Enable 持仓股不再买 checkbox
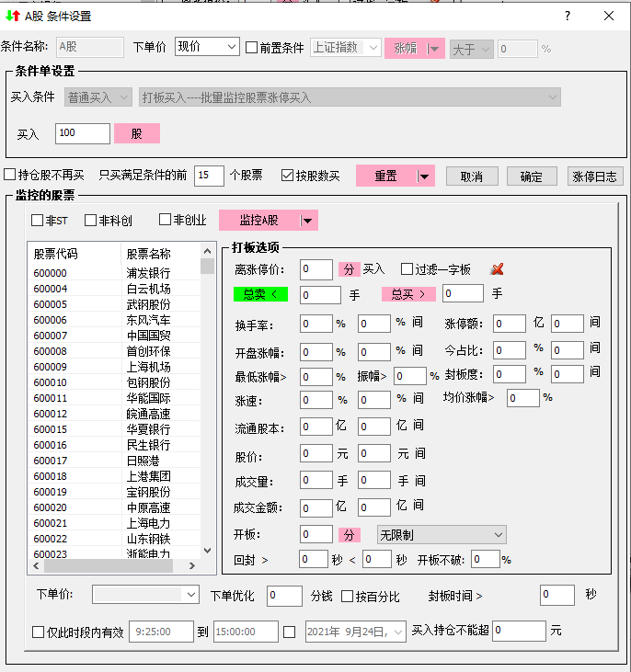 (x=10, y=175)
